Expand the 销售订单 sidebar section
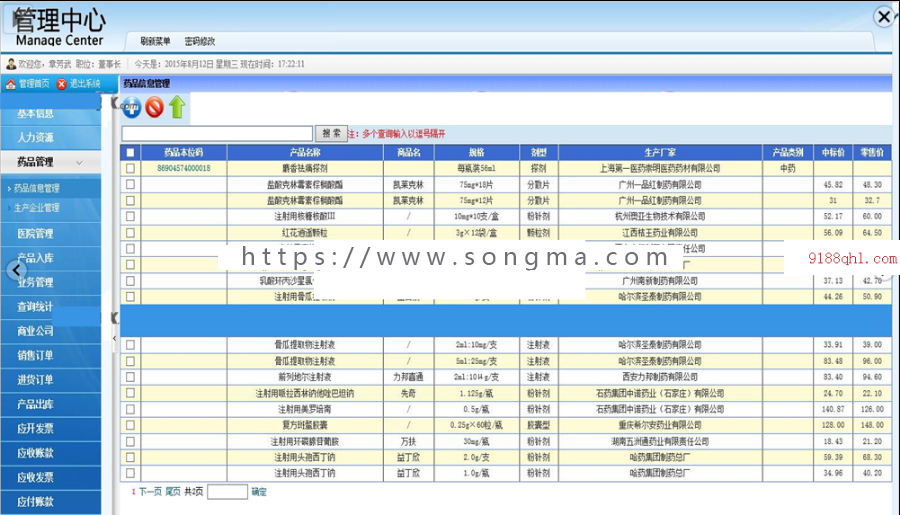Viewport: 900px width, 515px height. (51, 355)
